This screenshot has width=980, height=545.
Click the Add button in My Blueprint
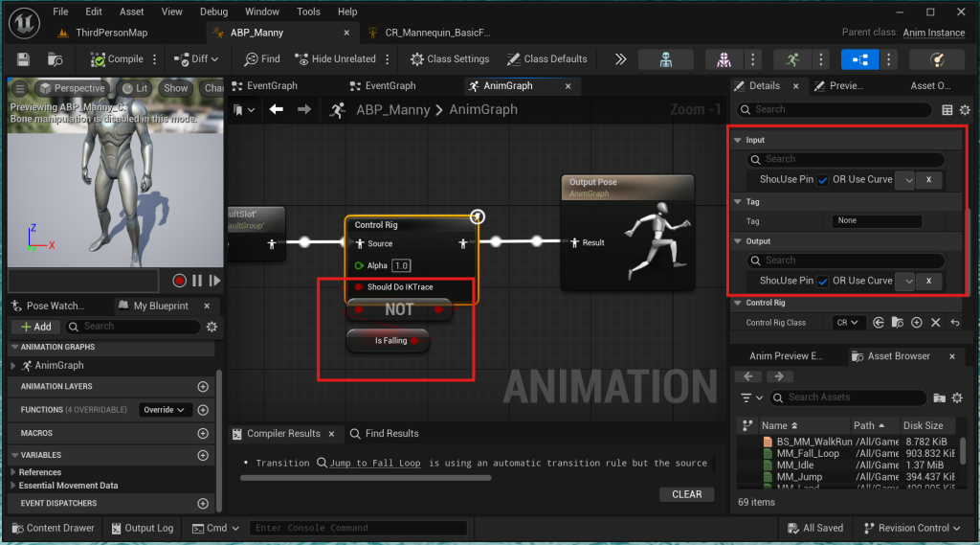35,327
